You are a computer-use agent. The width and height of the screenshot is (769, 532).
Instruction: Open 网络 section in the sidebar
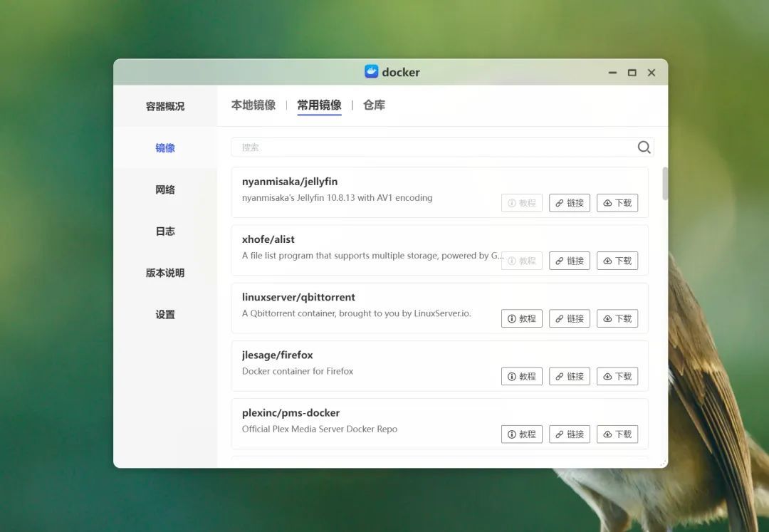[164, 189]
